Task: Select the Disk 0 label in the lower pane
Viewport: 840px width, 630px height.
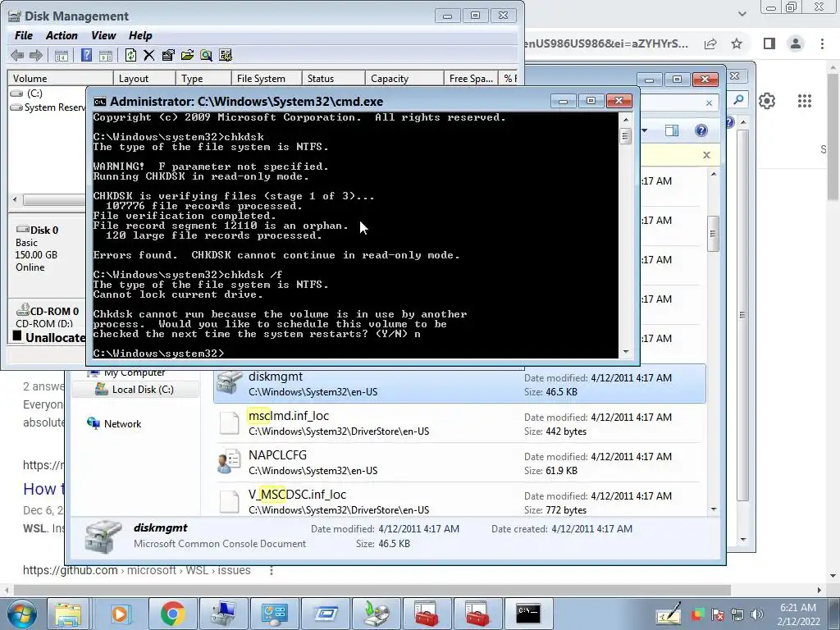Action: pos(44,230)
